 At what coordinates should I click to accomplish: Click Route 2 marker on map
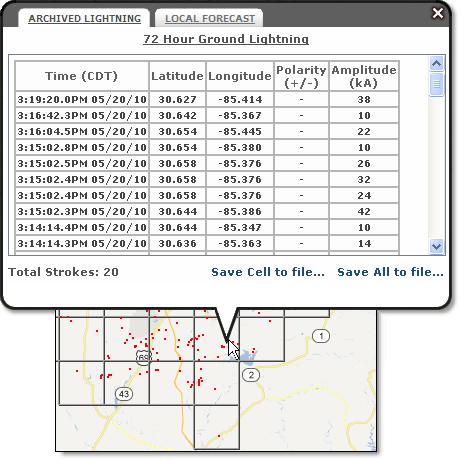point(251,375)
